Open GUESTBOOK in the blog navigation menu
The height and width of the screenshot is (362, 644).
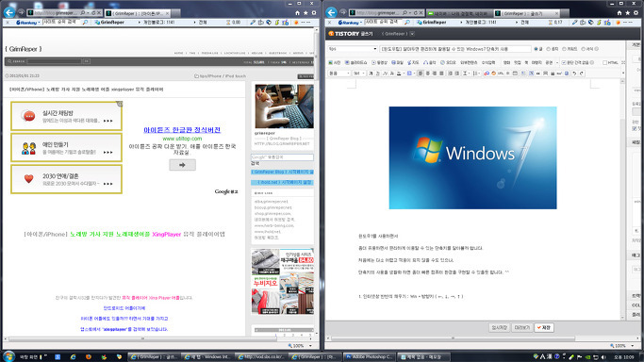coord(277,53)
